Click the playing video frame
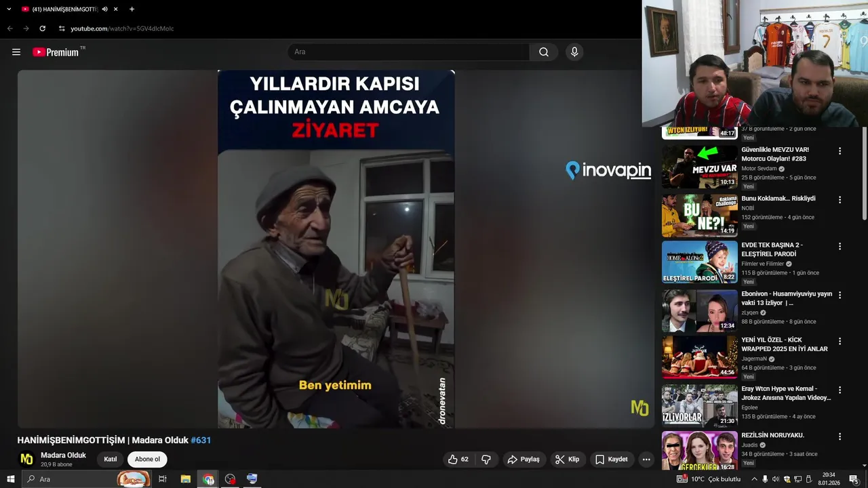 pos(336,249)
